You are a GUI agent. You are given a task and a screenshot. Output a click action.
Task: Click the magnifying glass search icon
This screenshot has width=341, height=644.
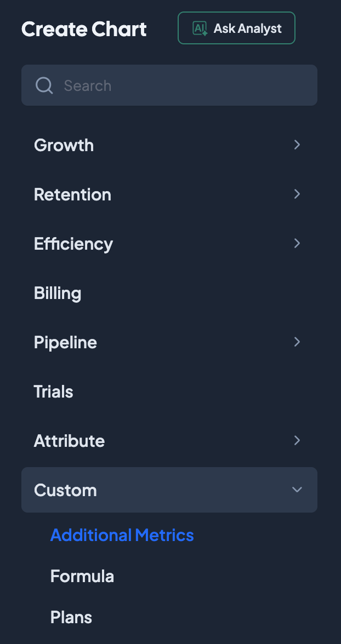(x=44, y=85)
